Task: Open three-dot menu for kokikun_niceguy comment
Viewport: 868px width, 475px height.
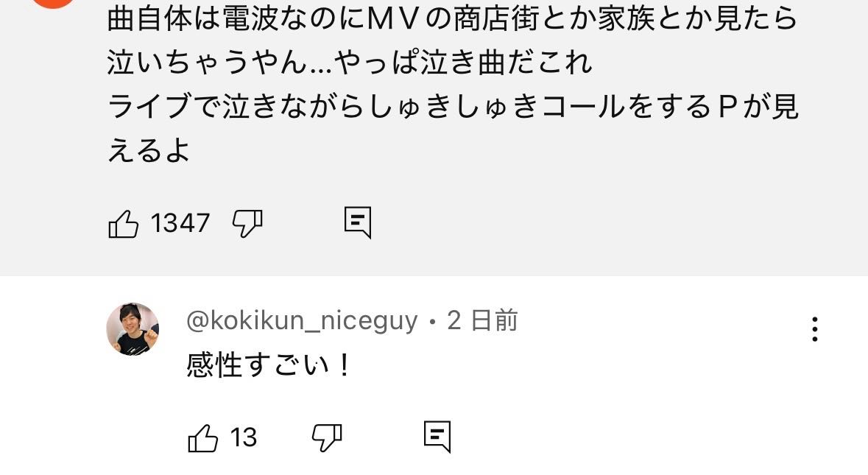Action: [814, 329]
